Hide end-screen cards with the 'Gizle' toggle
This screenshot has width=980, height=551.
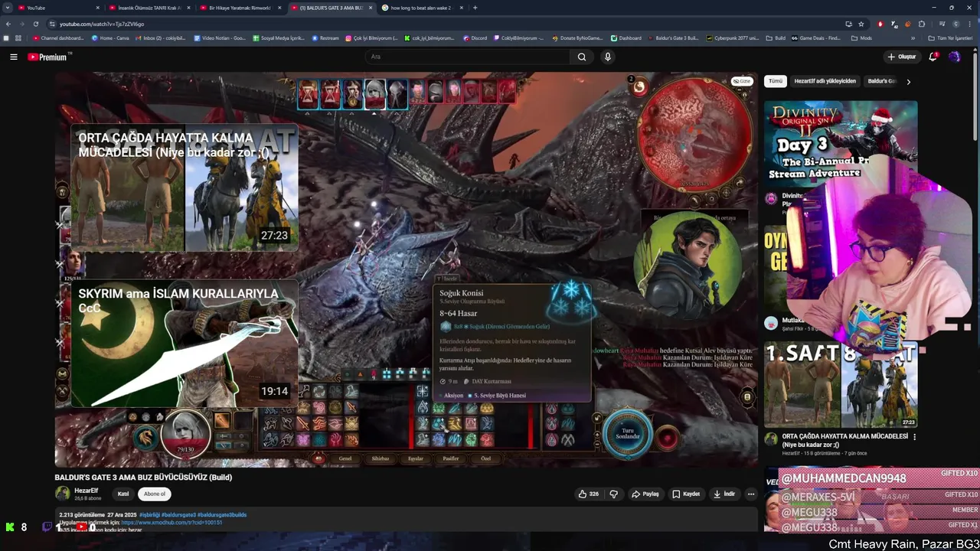(x=742, y=81)
